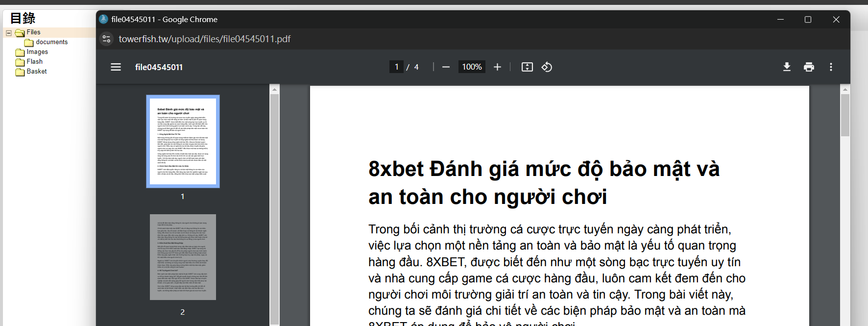The width and height of the screenshot is (868, 326).
Task: Click the URL towerfish.tw address text
Action: pos(204,39)
